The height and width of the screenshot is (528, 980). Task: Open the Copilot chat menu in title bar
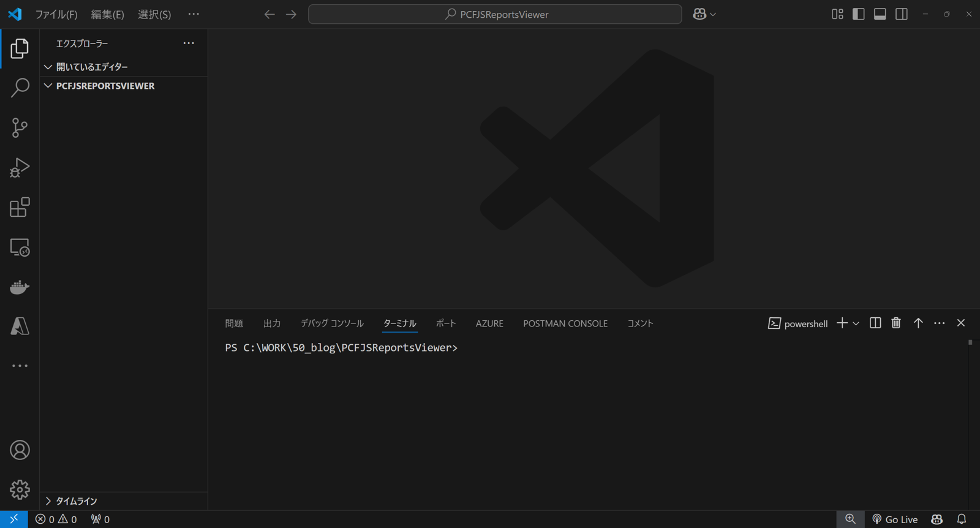(x=704, y=14)
